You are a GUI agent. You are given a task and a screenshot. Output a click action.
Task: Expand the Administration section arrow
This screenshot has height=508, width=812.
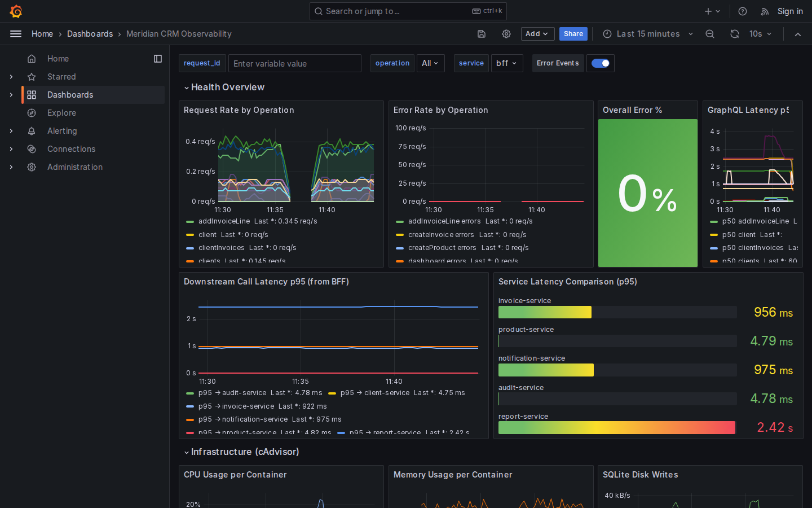pos(11,167)
